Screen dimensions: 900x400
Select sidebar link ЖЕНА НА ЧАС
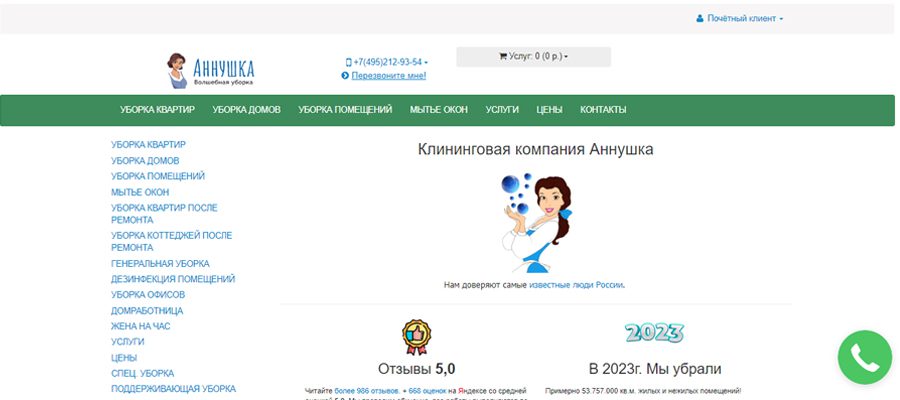(x=141, y=326)
